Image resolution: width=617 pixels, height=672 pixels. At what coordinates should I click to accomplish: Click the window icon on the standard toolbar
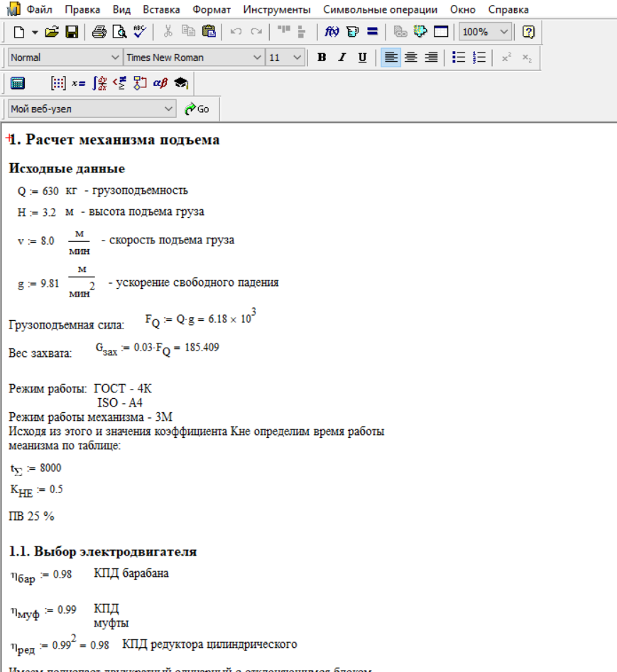coord(441,32)
